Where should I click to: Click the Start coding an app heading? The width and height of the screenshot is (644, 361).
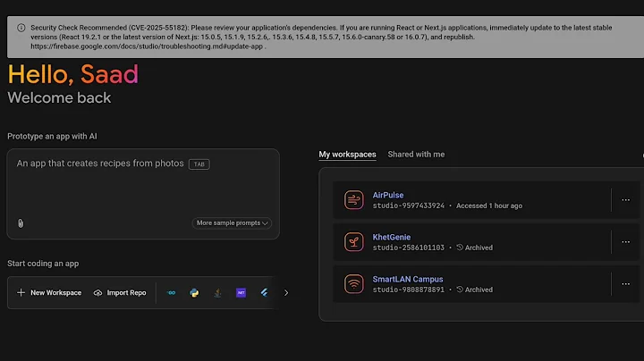click(43, 264)
